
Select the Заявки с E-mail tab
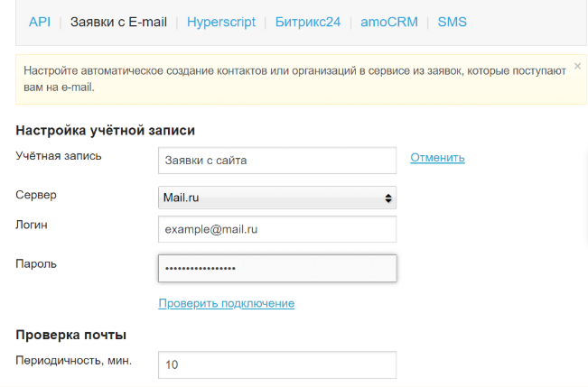tap(118, 22)
